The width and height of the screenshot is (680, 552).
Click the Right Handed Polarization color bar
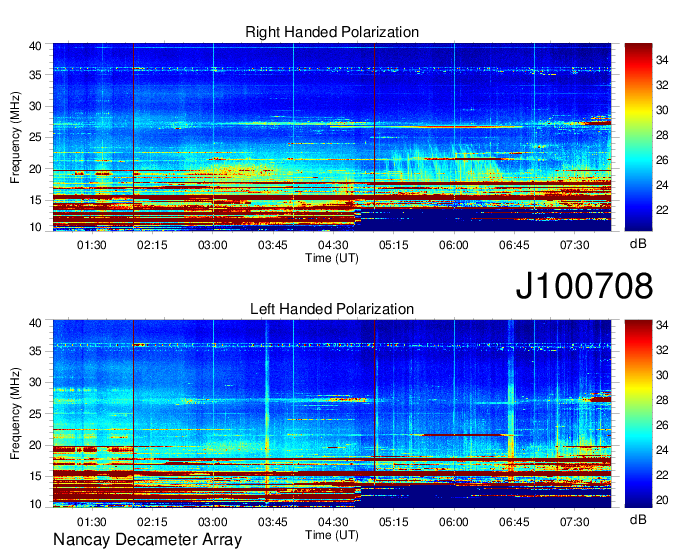(638, 137)
